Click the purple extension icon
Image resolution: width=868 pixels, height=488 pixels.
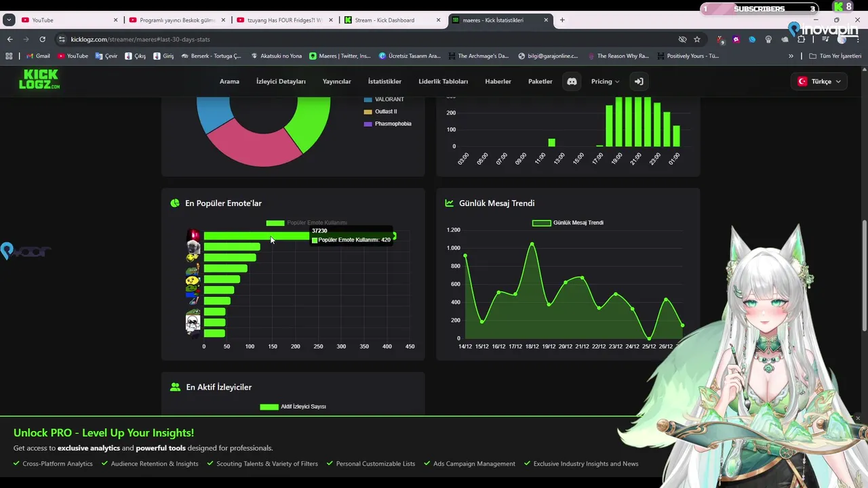736,39
